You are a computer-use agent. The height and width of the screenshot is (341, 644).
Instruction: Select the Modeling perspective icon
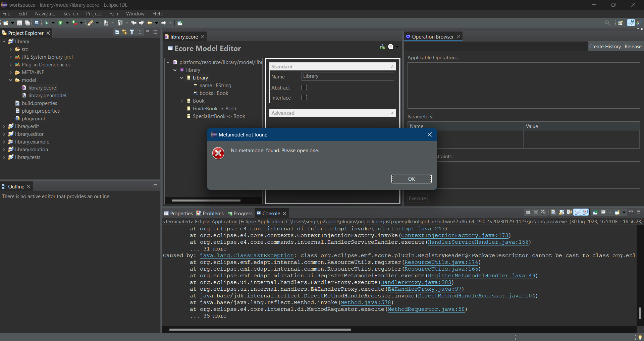631,23
